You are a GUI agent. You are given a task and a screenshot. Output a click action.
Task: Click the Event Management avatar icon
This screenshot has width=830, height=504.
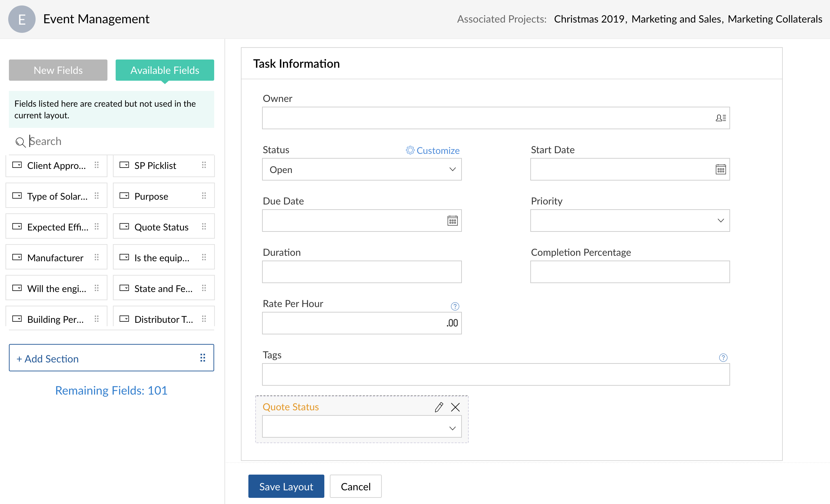click(x=22, y=19)
